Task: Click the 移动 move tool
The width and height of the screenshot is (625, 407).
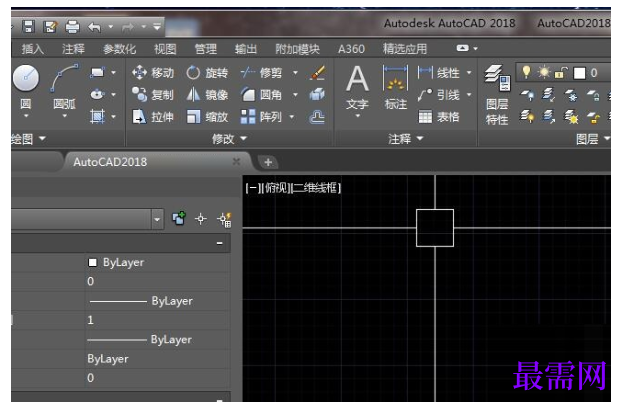Action: (153, 73)
